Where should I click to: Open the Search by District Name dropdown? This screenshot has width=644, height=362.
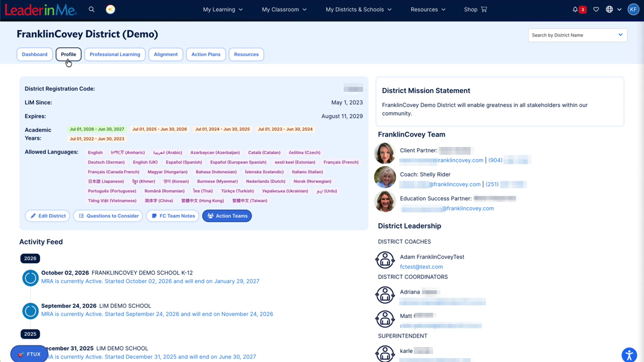coord(577,35)
